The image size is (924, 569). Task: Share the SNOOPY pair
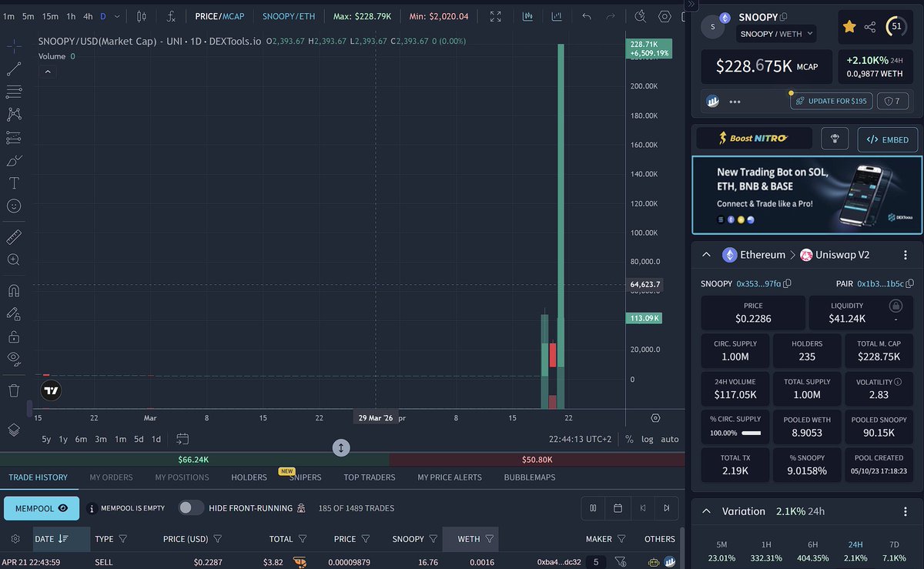click(x=870, y=27)
